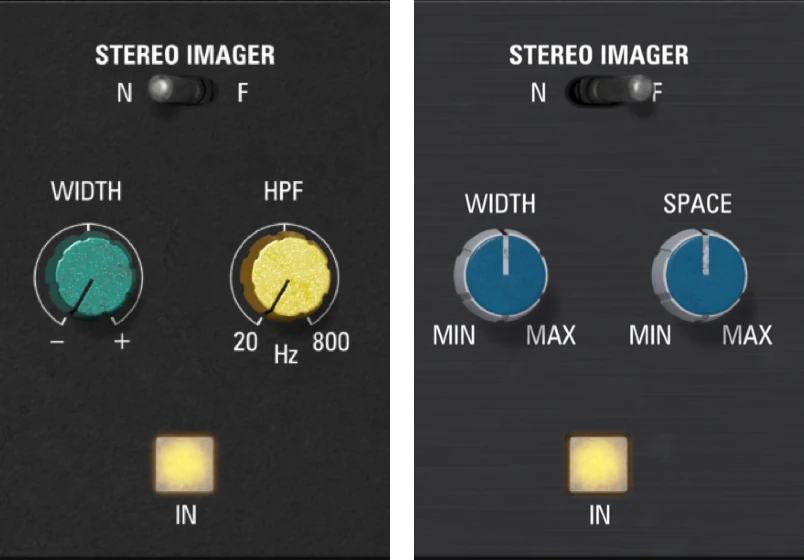Click the minus sign below left WIDTH knob

pos(57,342)
